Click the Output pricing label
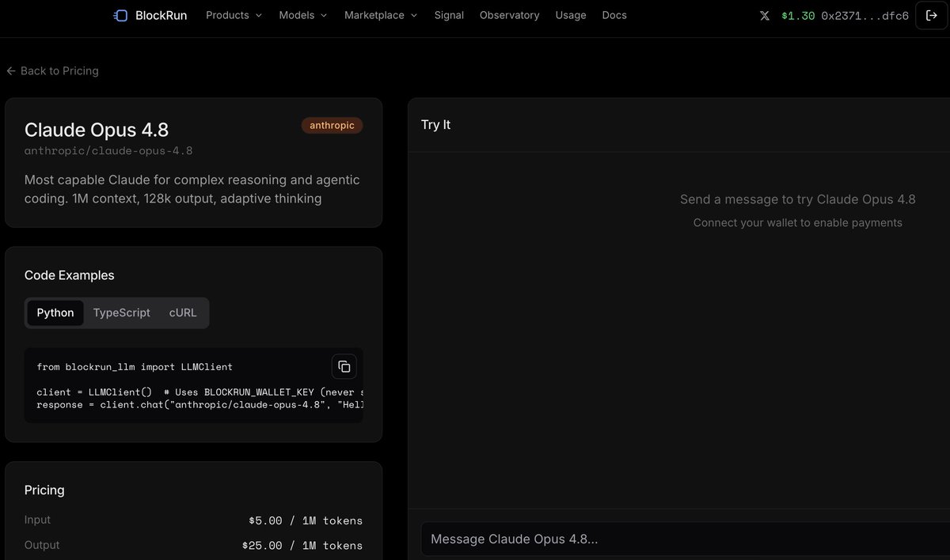Viewport: 950px width, 560px height. point(42,545)
